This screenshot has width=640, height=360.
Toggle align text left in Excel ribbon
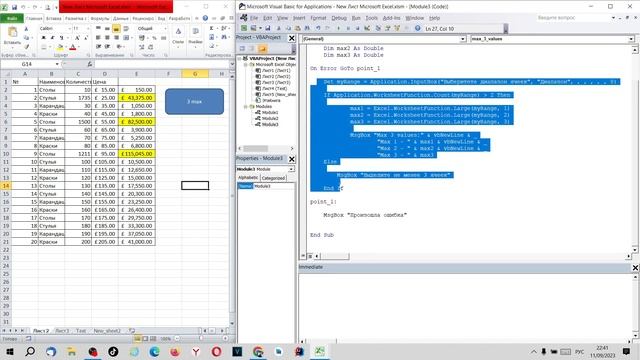point(98,38)
